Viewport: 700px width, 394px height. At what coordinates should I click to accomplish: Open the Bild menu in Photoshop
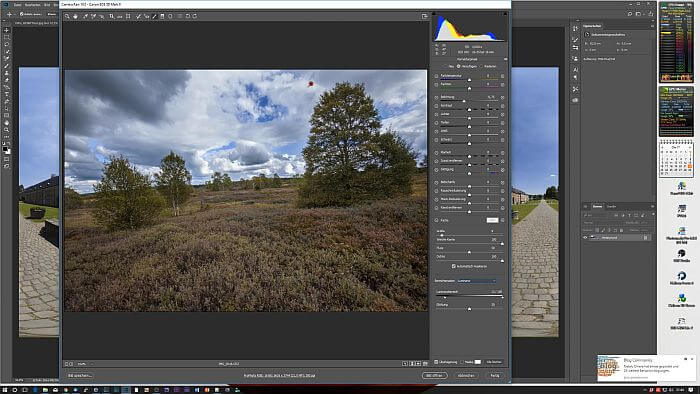click(x=47, y=4)
